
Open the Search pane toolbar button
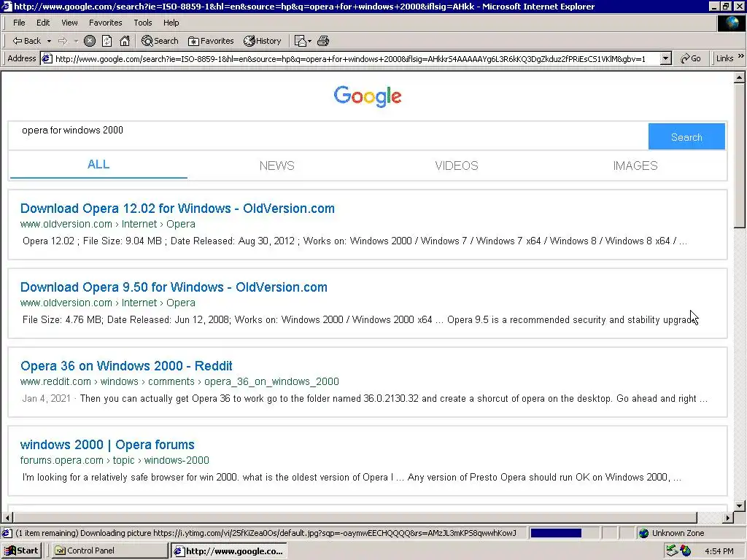[160, 41]
